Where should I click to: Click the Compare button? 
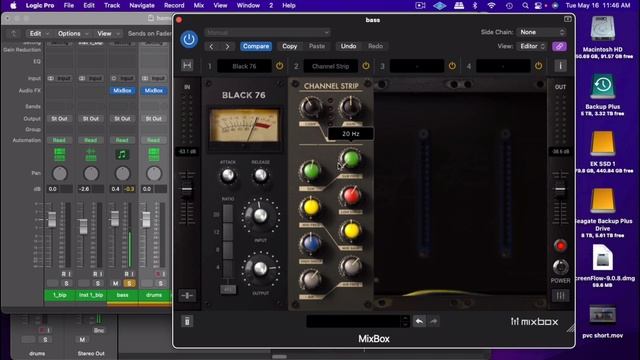256,46
